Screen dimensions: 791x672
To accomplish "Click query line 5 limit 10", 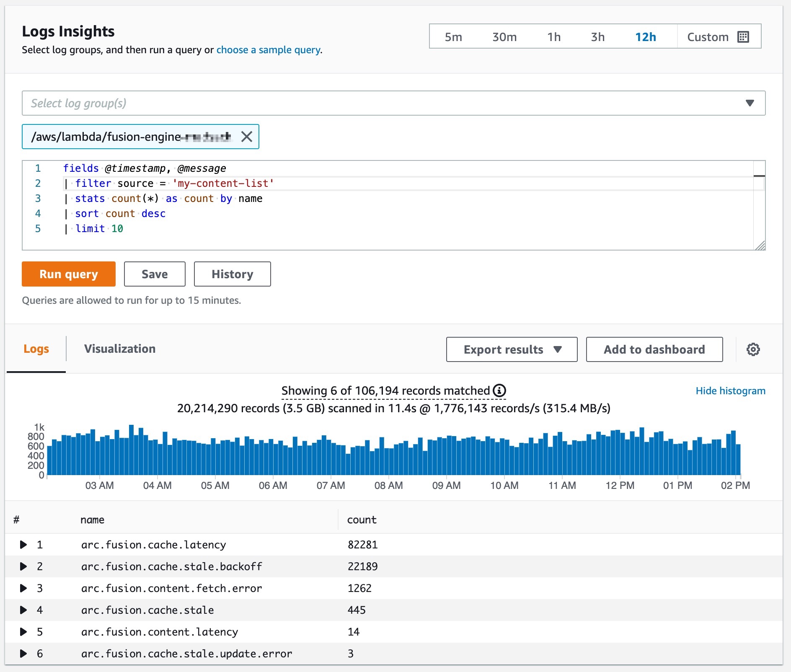I will (93, 229).
